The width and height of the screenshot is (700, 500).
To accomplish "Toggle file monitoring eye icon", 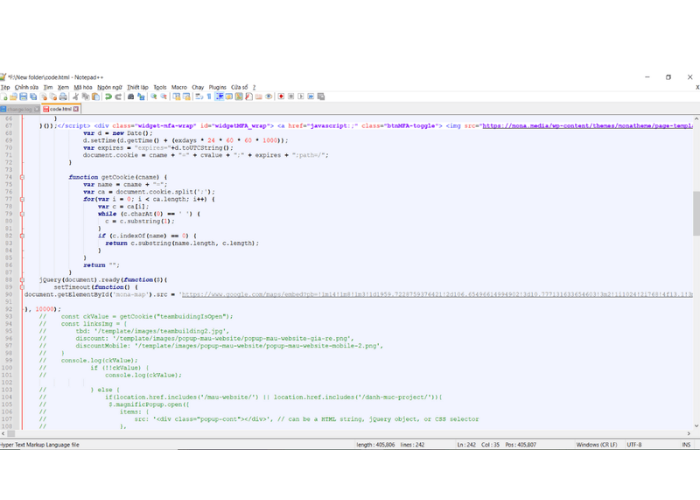I will 269,96.
